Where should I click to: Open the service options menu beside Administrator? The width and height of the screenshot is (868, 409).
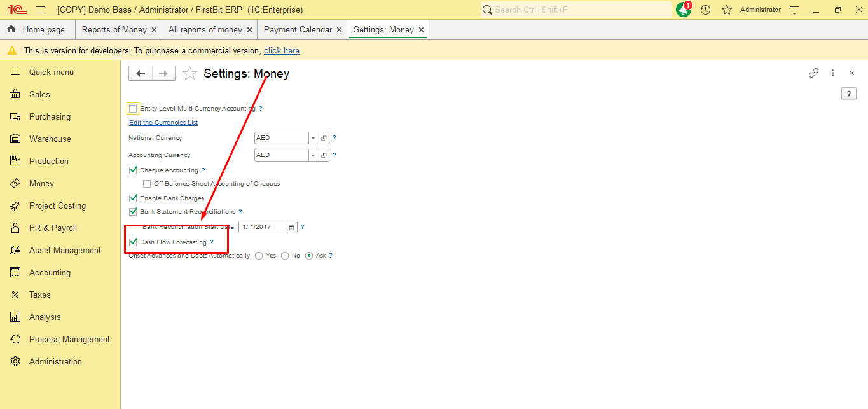pyautogui.click(x=794, y=10)
